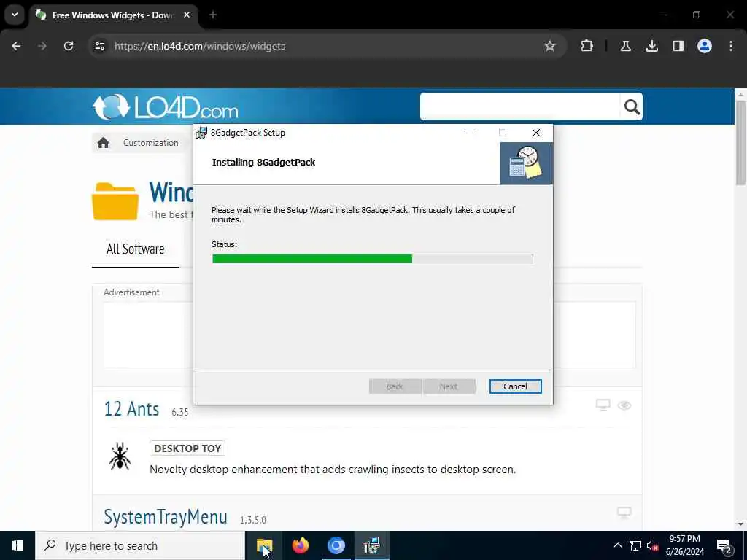View site information icon in address bar
Image resolution: width=747 pixels, height=560 pixels.
(x=99, y=46)
